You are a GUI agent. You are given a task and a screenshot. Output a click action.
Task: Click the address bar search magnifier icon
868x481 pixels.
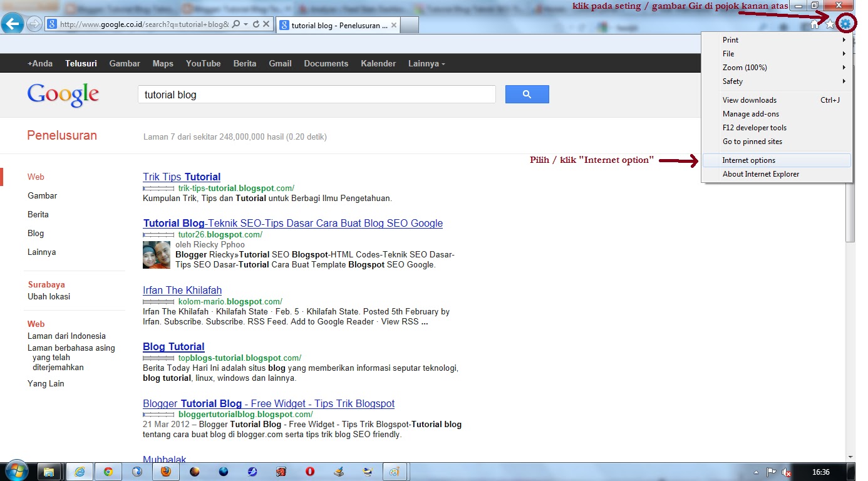pos(236,24)
